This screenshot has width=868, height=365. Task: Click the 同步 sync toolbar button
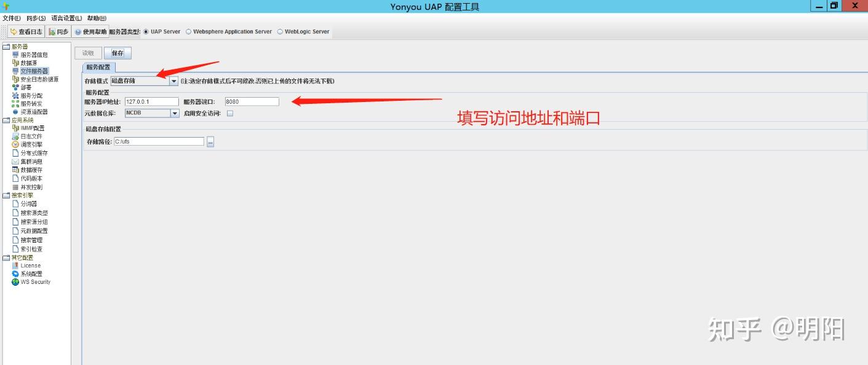[59, 31]
